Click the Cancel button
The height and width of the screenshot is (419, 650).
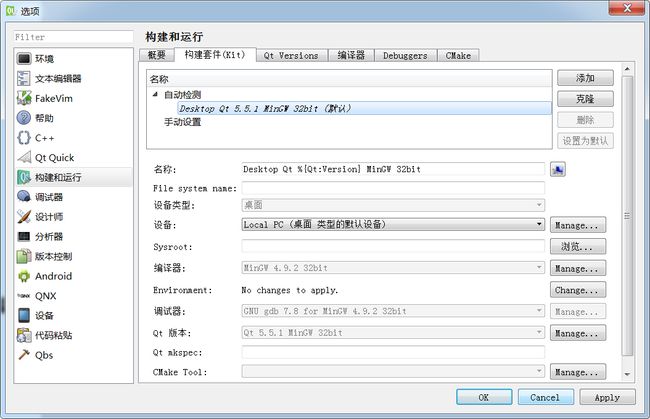point(546,397)
